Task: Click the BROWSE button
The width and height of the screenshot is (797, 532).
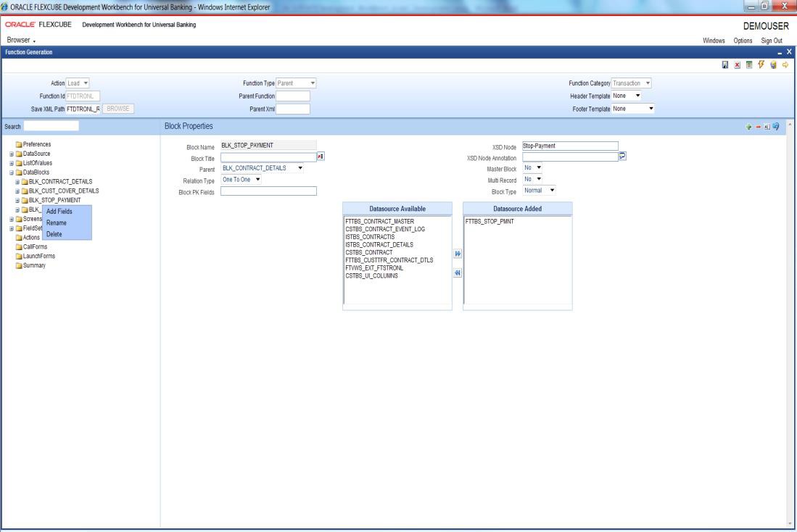Action: point(118,109)
